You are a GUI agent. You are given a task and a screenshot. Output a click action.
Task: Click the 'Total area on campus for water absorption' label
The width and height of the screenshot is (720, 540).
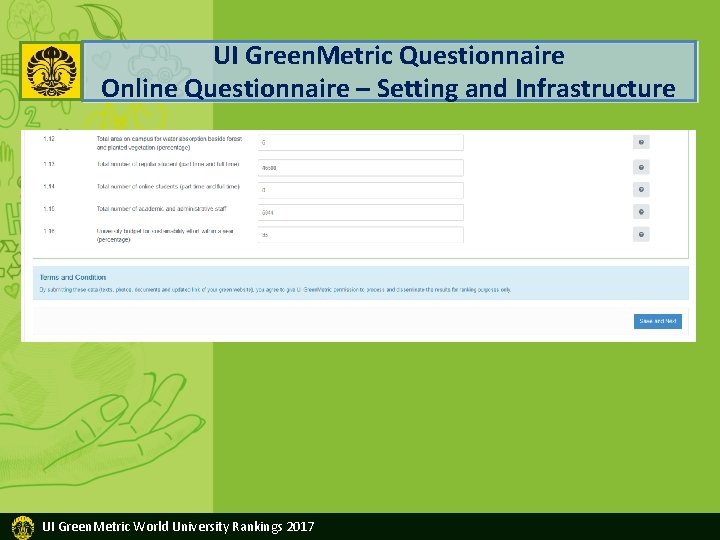click(x=169, y=143)
